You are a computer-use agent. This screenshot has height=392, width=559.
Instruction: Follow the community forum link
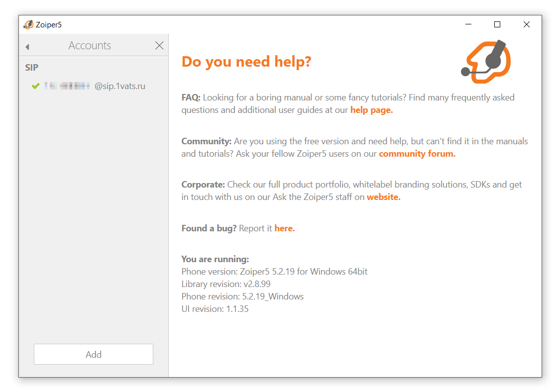[x=417, y=154]
